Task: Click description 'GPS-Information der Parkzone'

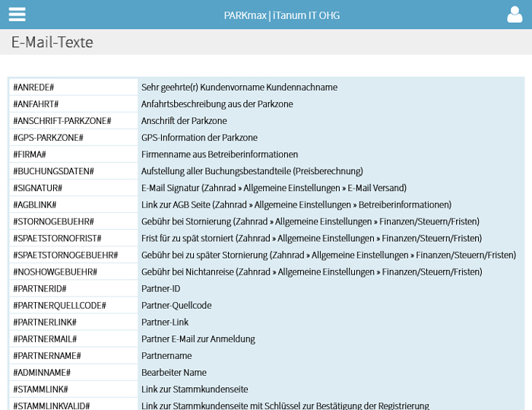Action: click(x=199, y=138)
